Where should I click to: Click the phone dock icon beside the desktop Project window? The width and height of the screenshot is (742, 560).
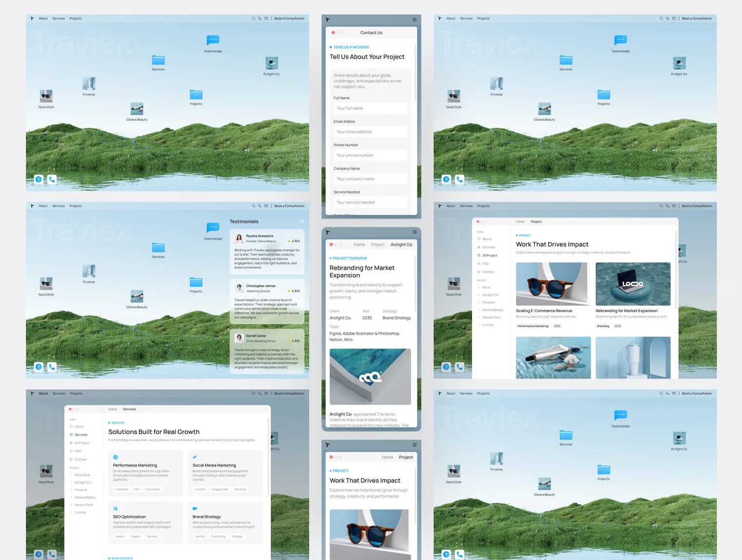click(x=459, y=367)
